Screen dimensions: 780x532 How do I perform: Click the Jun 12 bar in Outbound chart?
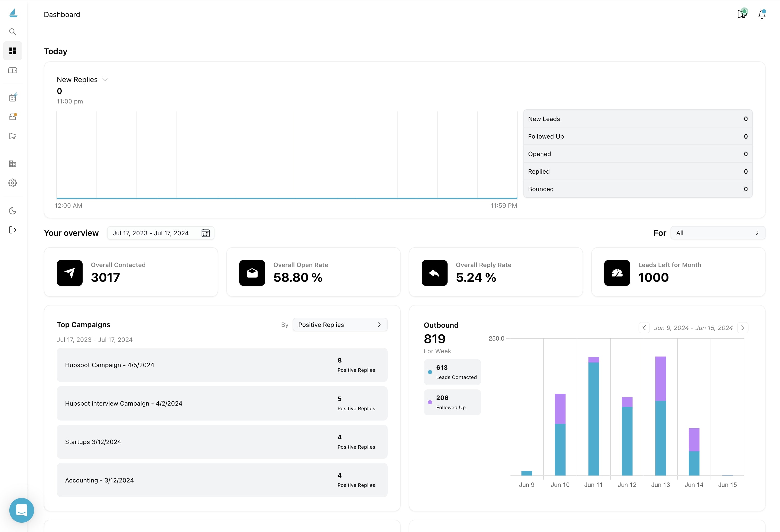click(627, 436)
